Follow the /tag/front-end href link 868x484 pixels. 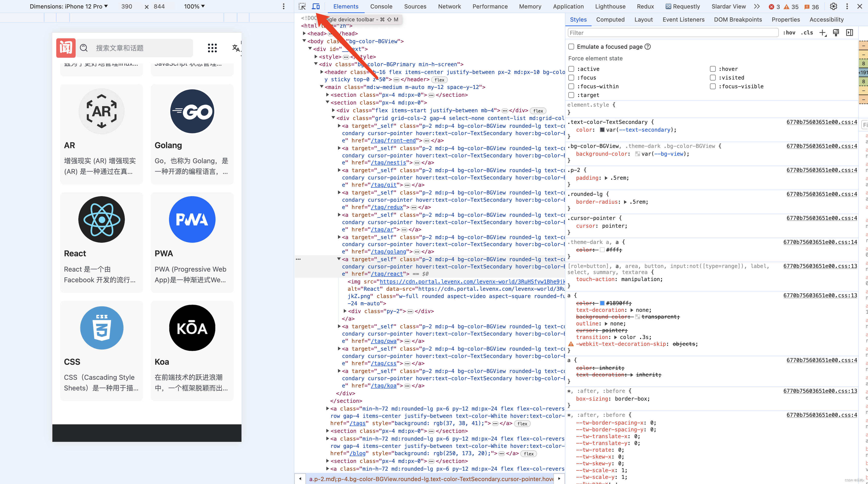(393, 141)
